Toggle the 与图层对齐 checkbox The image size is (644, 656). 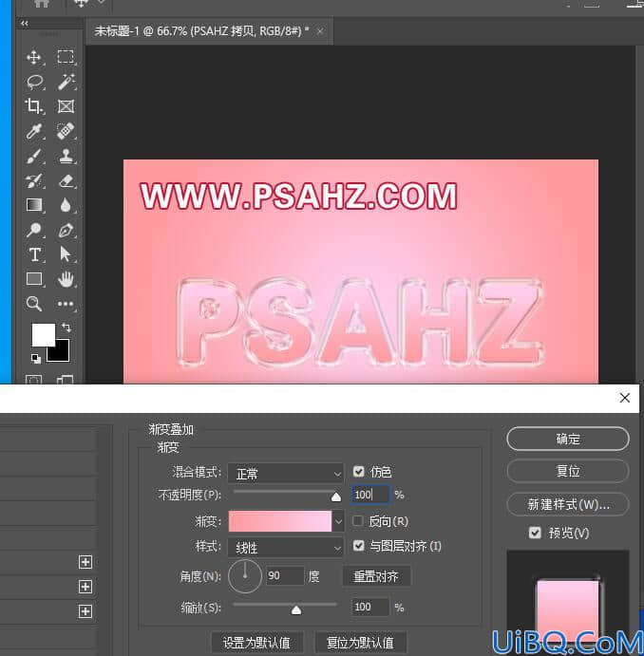[x=359, y=546]
